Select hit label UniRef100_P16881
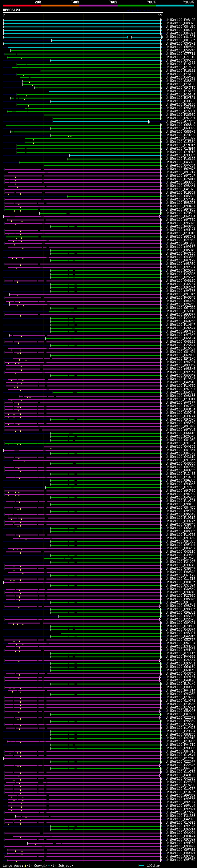 click(180, 111)
